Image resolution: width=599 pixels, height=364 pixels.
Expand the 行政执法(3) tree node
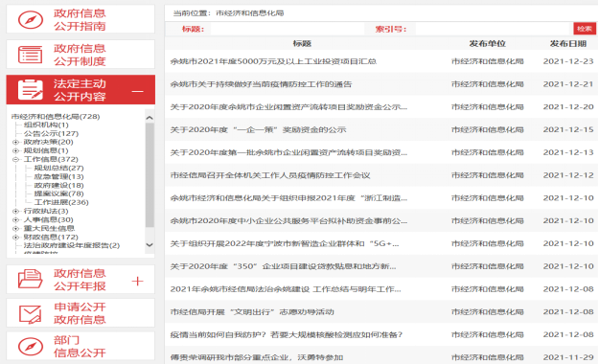point(15,212)
